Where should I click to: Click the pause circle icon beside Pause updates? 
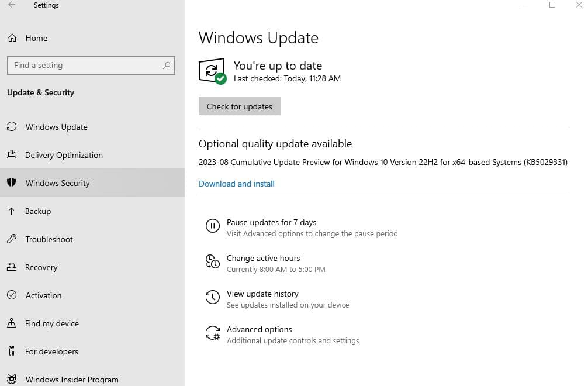pyautogui.click(x=213, y=226)
